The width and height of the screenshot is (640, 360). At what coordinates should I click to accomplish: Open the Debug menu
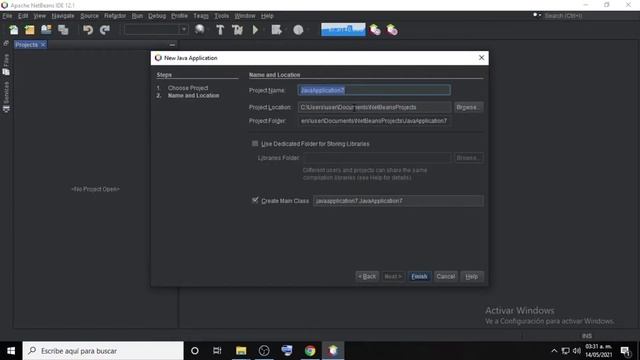(157, 16)
